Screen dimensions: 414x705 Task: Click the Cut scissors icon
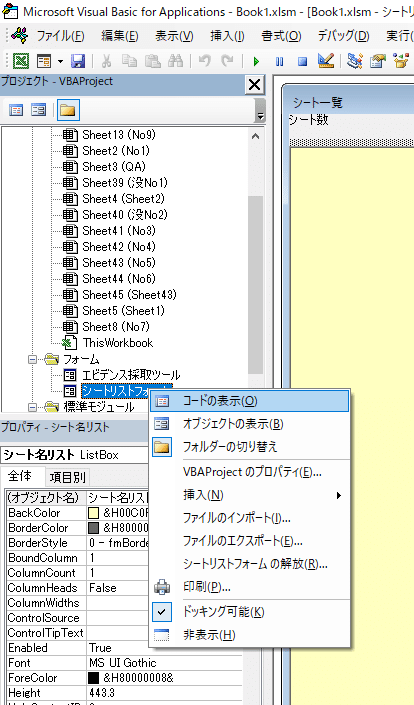point(107,61)
